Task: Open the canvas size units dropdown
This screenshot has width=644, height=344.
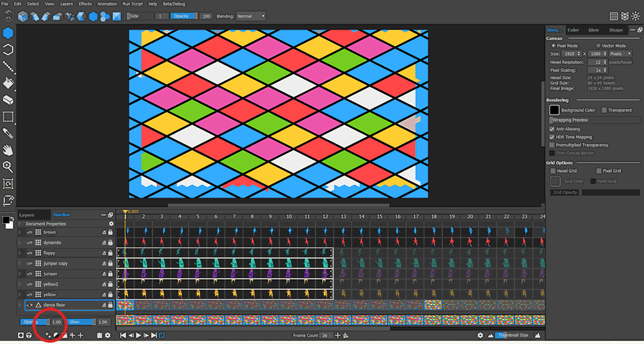Action: tap(619, 54)
